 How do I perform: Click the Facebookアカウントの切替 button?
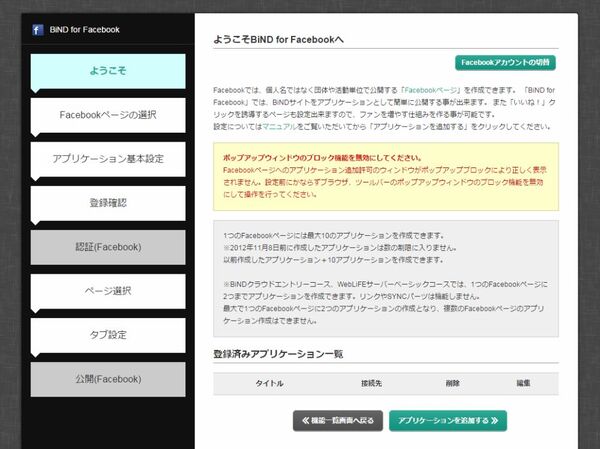point(505,63)
